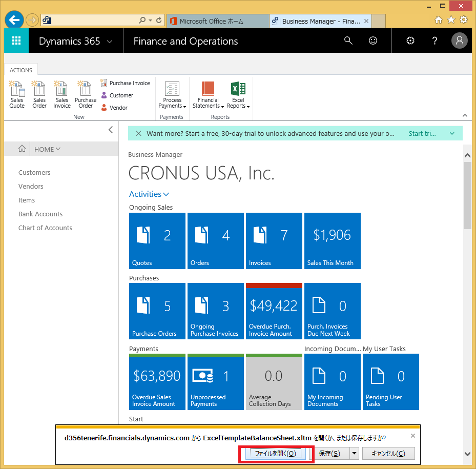Open the settings gear in the black header
This screenshot has width=476, height=469.
pos(410,40)
